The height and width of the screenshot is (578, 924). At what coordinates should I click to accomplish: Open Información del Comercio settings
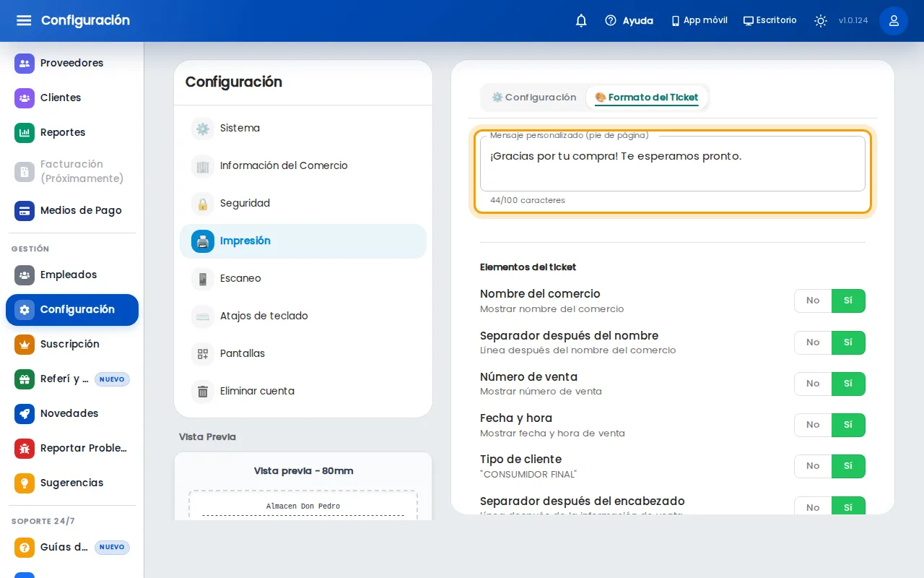coord(303,166)
